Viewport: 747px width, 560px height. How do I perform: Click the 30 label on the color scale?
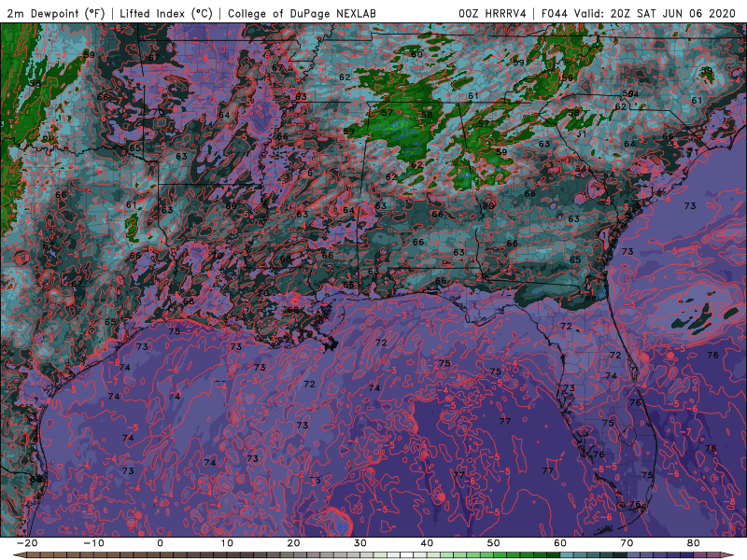tap(360, 543)
